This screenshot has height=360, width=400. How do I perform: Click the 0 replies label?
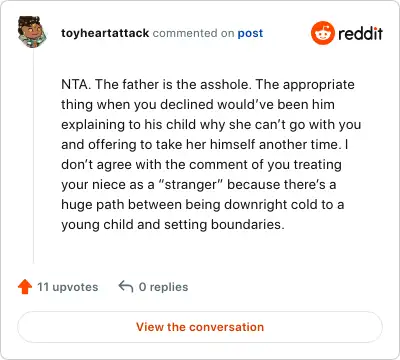click(163, 287)
